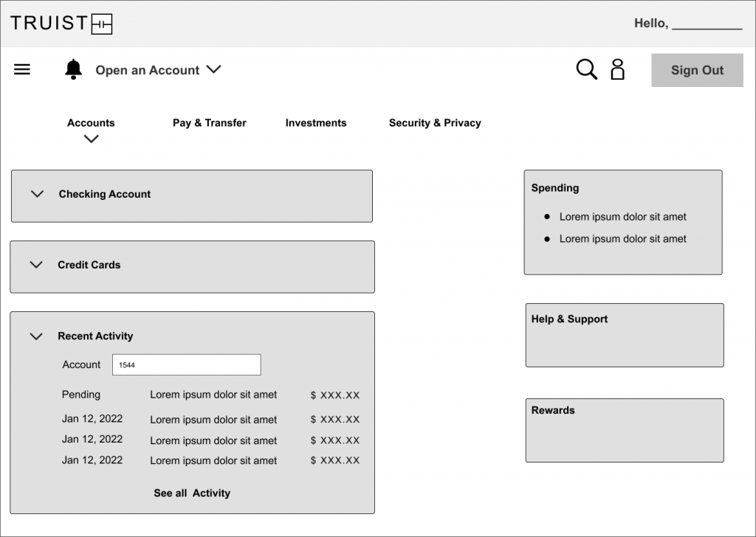Open the Rewards panel
Image resolution: width=756 pixels, height=537 pixels.
pyautogui.click(x=624, y=430)
